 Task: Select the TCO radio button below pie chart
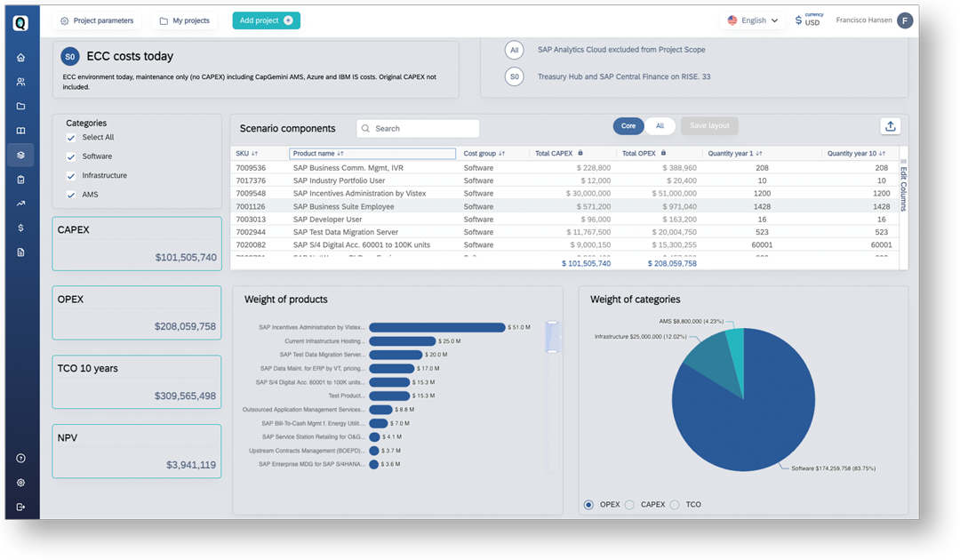click(x=676, y=504)
